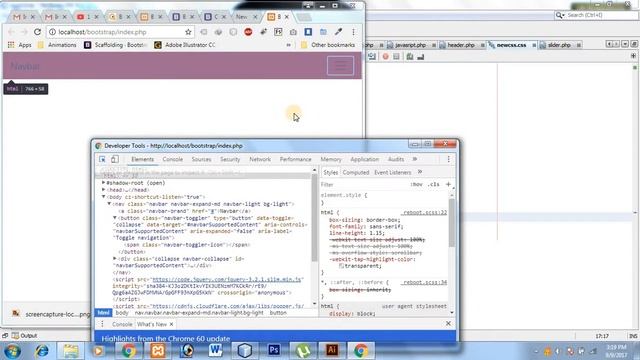Switch to the slider.php editor tab
Viewport: 640px width, 360px height.
(x=559, y=45)
